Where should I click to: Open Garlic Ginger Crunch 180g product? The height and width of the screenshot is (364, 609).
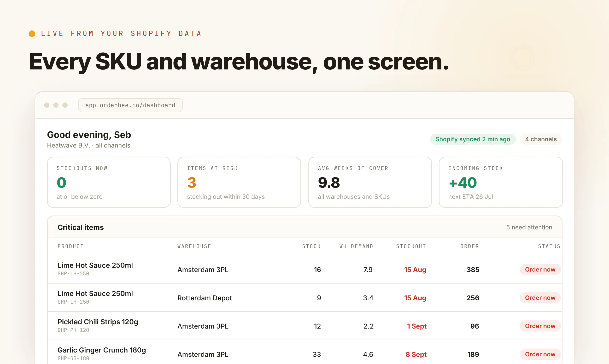(x=102, y=350)
